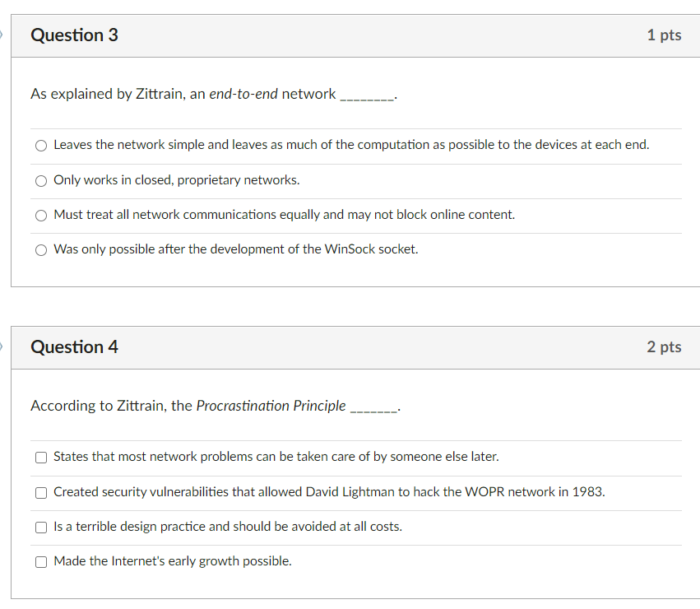700x609 pixels.
Task: Click the Question 3 header
Action: [x=74, y=35]
